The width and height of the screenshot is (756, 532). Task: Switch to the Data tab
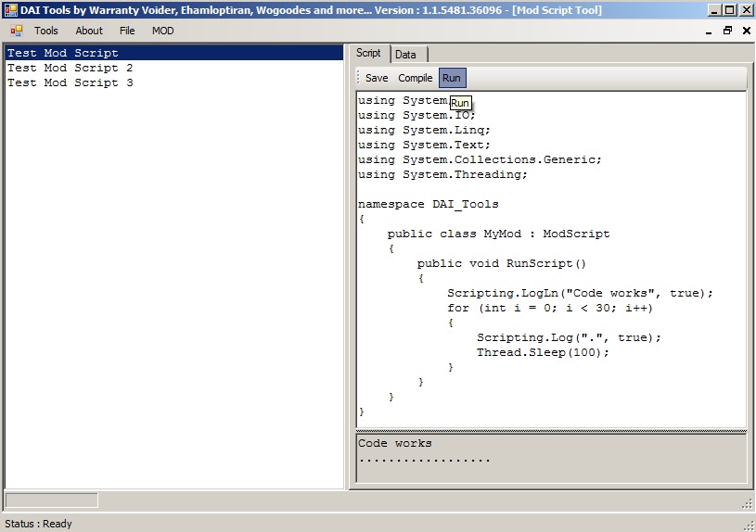coord(405,55)
